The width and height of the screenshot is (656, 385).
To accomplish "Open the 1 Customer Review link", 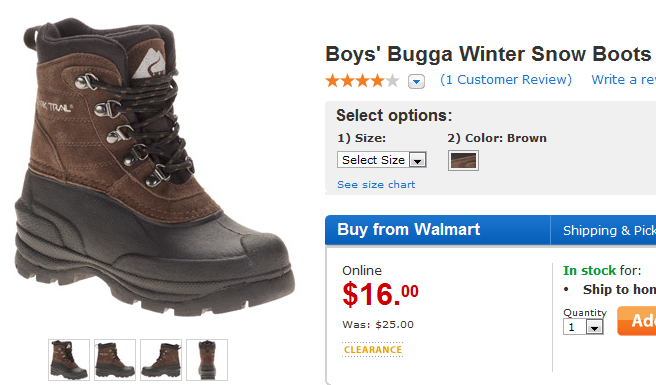I will [x=506, y=80].
